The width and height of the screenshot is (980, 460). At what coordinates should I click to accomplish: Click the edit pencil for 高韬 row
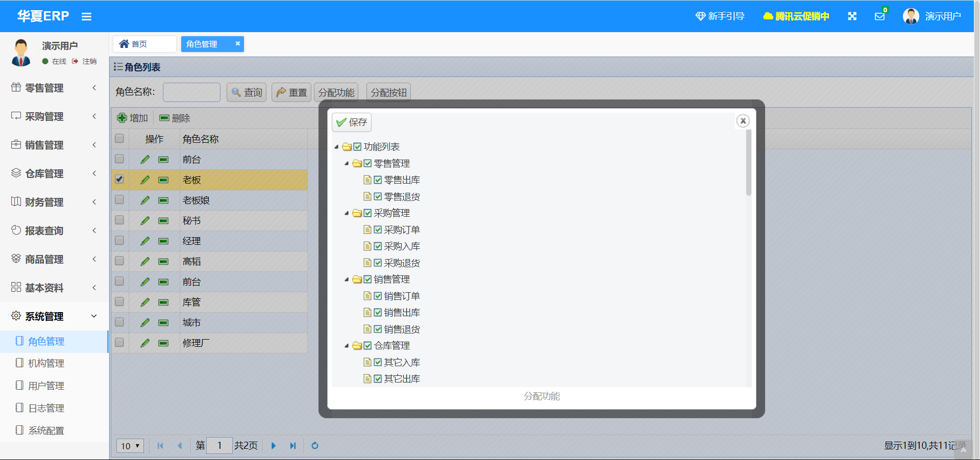[x=145, y=261]
